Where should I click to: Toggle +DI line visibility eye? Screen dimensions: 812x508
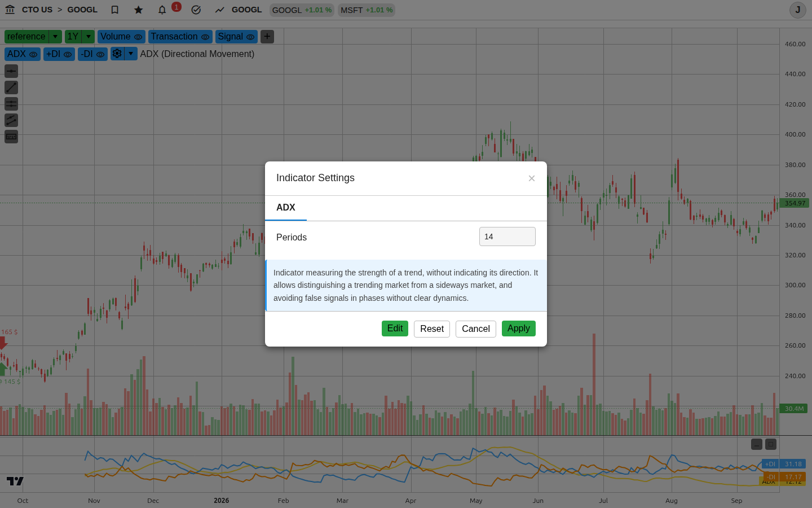point(68,55)
